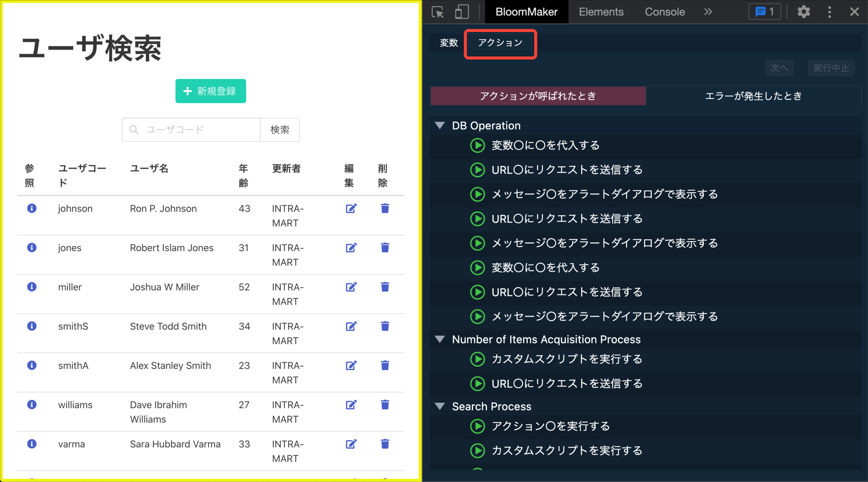Select the エラーが発生したとき tab
This screenshot has height=482, width=868.
click(753, 96)
